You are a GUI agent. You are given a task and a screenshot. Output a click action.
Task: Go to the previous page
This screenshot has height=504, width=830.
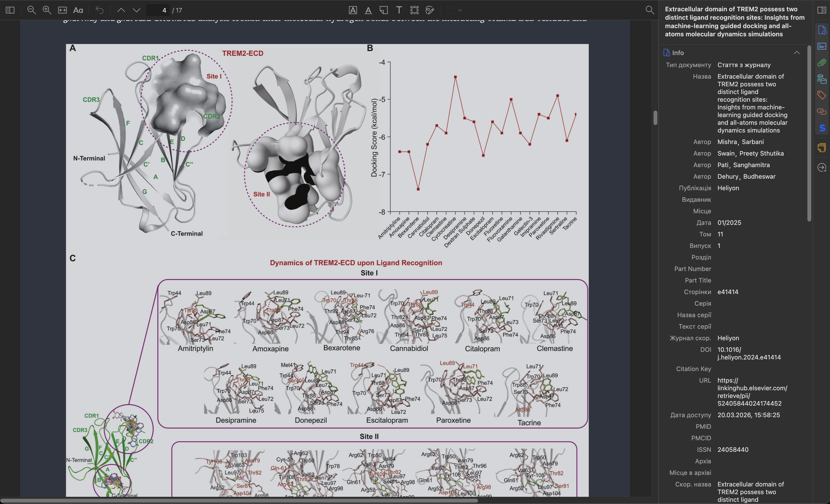tap(121, 10)
